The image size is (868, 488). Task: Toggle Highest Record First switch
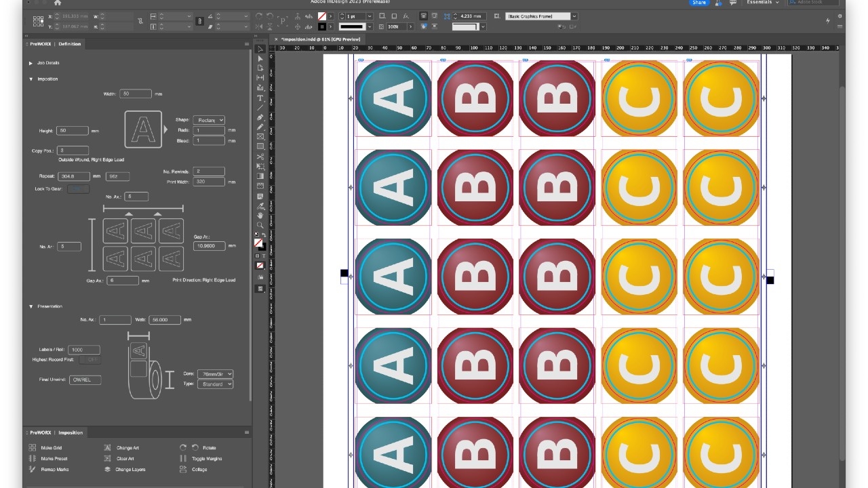coord(90,359)
